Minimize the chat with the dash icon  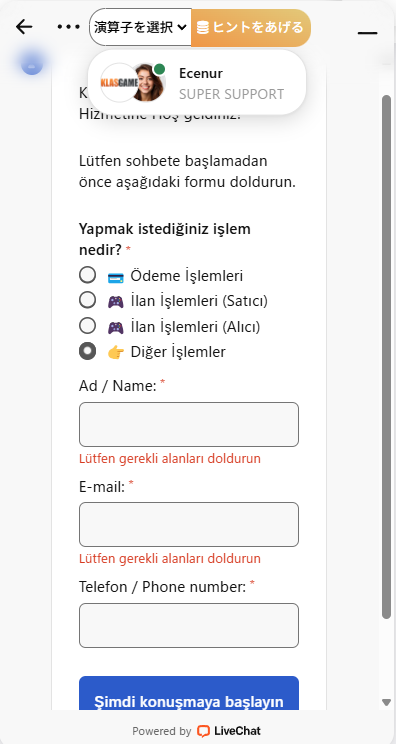368,33
